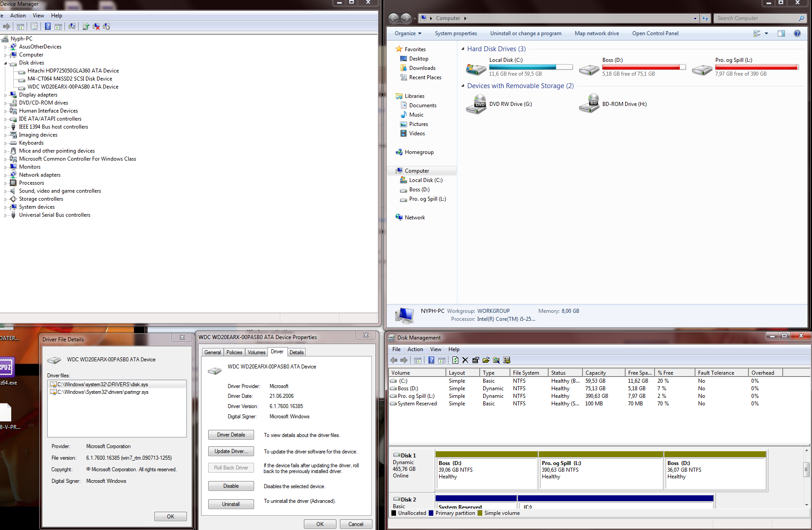Open View menu in Device Manager
Viewport: 812px width, 530px height.
point(38,16)
